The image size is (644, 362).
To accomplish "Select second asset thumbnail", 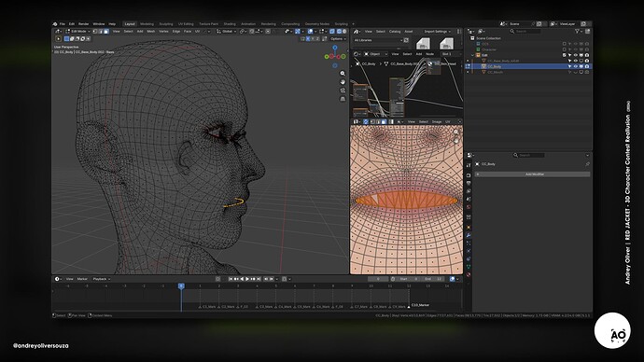I will pos(446,43).
